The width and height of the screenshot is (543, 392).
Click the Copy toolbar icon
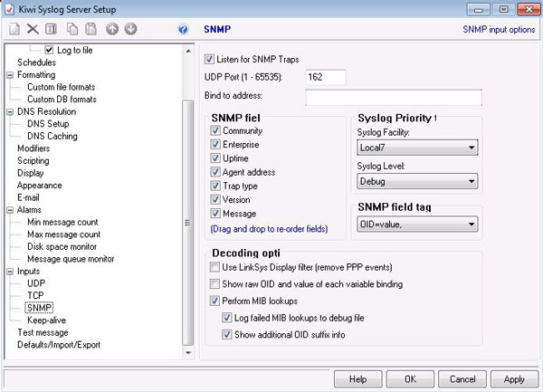[72, 29]
